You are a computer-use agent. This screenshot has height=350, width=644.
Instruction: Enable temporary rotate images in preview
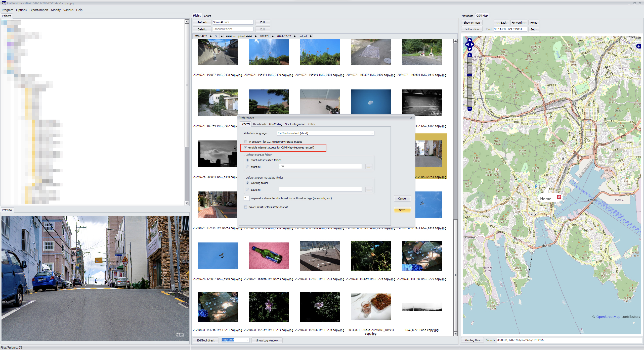[x=246, y=142]
